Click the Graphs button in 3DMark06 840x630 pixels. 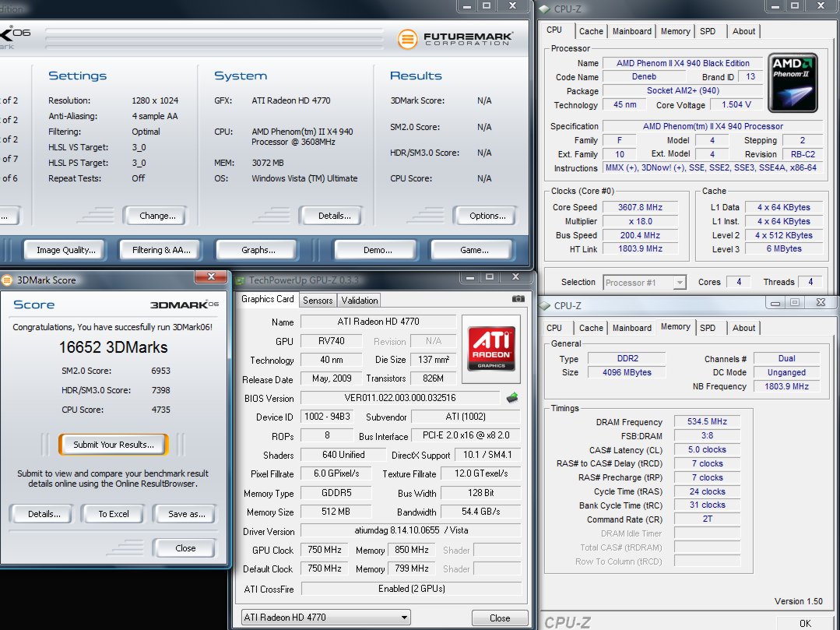(x=258, y=250)
